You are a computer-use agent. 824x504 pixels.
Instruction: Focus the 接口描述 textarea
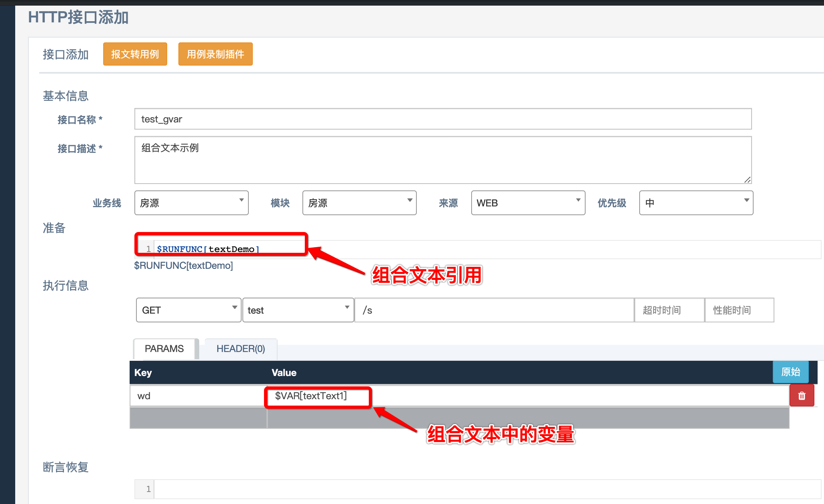pyautogui.click(x=443, y=160)
